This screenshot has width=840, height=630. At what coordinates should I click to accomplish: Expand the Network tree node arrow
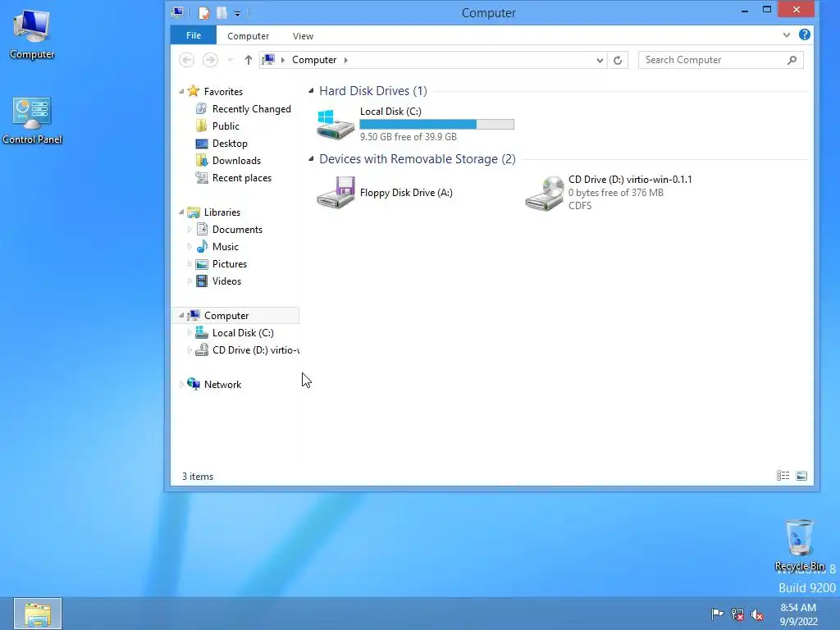pos(181,384)
